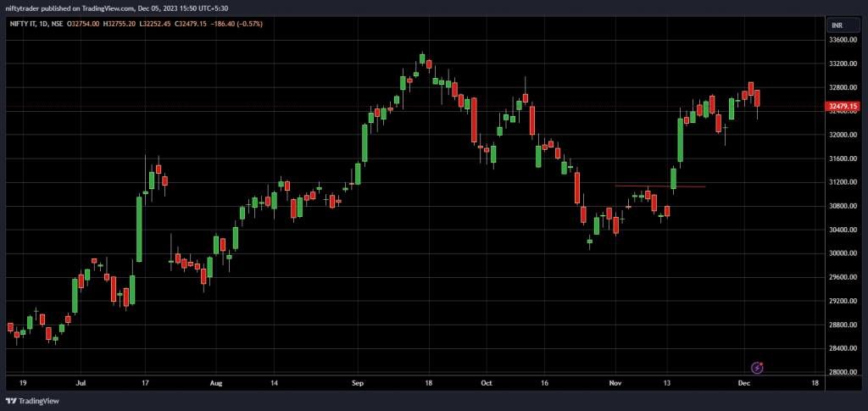Select the red 32479.15 current price label
Viewport: 868px width, 411px height.
tap(840, 106)
